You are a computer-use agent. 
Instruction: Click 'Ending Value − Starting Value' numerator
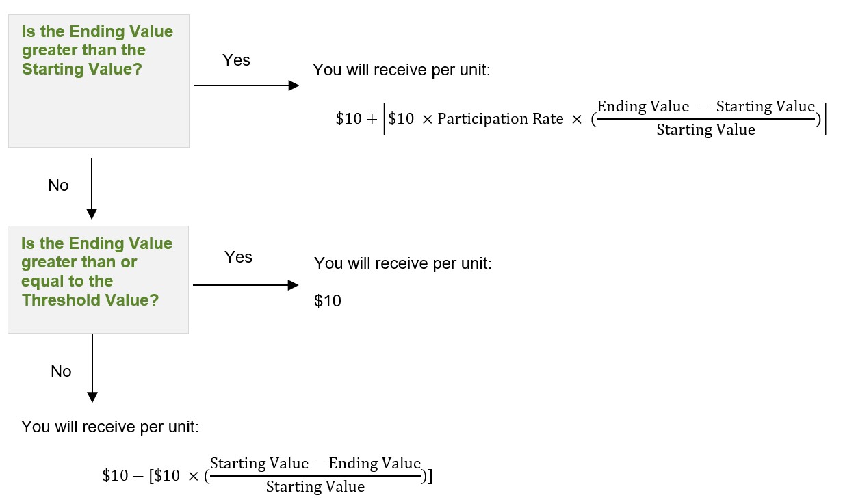(x=706, y=107)
